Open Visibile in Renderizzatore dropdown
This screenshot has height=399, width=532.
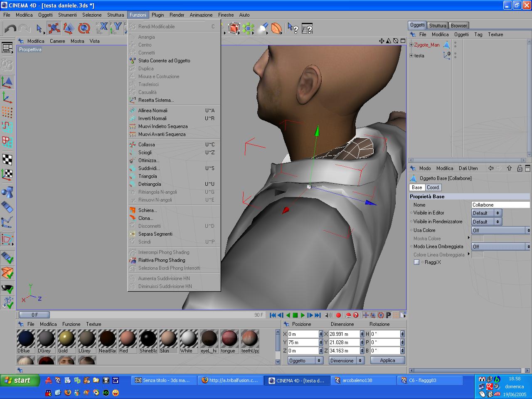point(487,222)
